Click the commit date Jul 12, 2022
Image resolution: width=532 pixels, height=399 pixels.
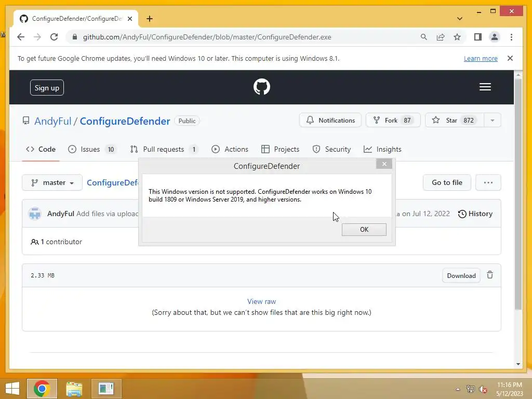[x=431, y=214]
